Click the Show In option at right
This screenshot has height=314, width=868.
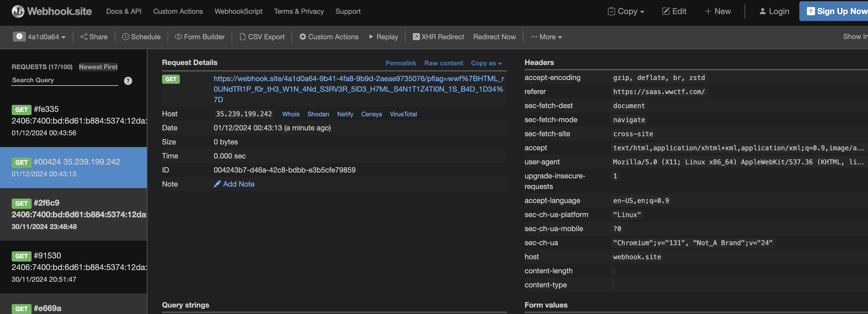coord(855,36)
